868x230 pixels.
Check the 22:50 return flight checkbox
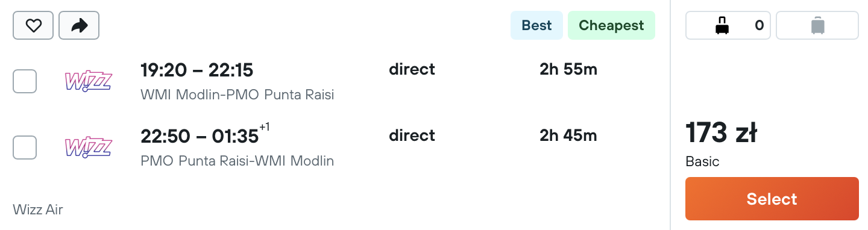click(25, 148)
